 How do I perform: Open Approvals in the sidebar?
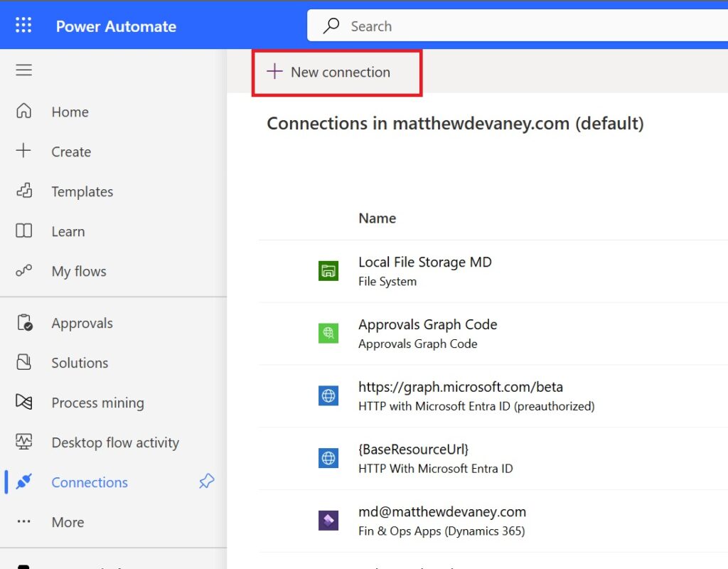(82, 324)
